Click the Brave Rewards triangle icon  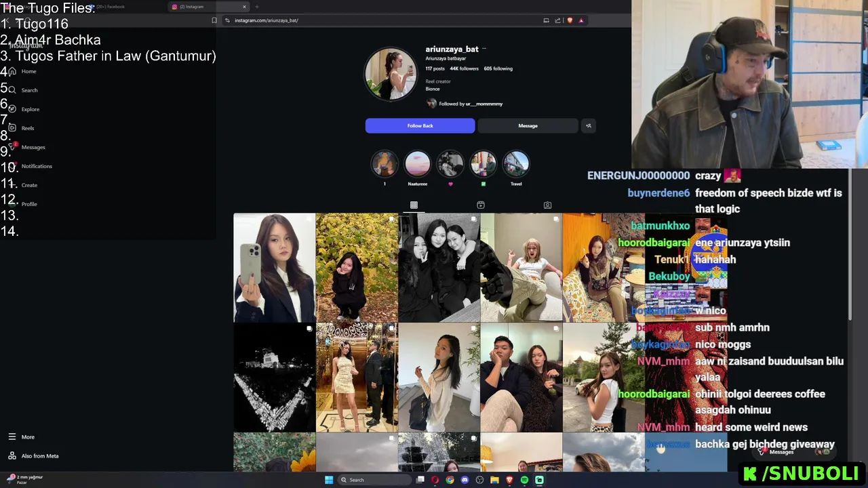click(x=581, y=20)
